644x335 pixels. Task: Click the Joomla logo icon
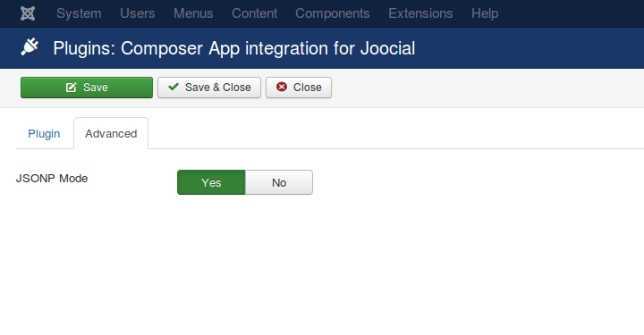pos(28,13)
